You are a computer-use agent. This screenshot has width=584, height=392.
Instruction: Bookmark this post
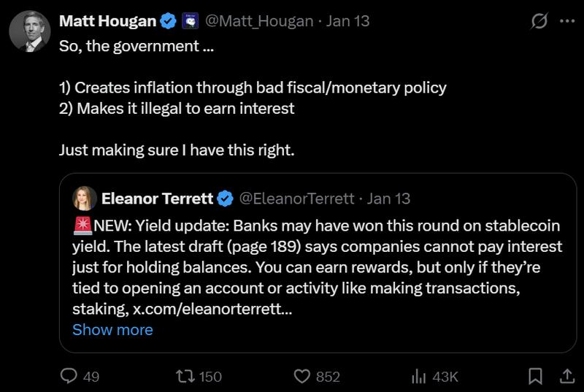tap(535, 376)
